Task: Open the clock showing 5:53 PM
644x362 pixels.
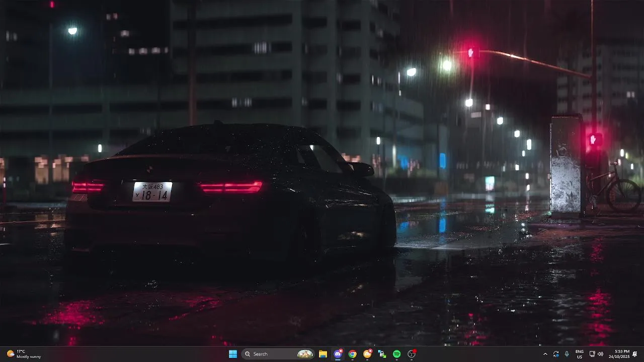Action: tap(619, 354)
